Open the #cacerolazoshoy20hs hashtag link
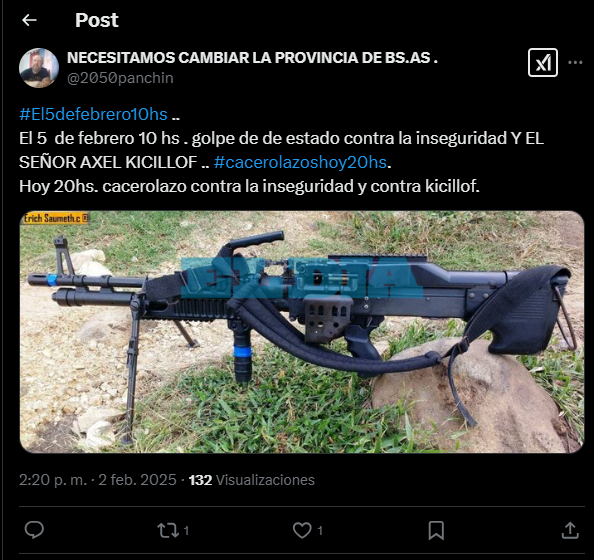Viewport: 594px width, 560px height. click(x=300, y=163)
